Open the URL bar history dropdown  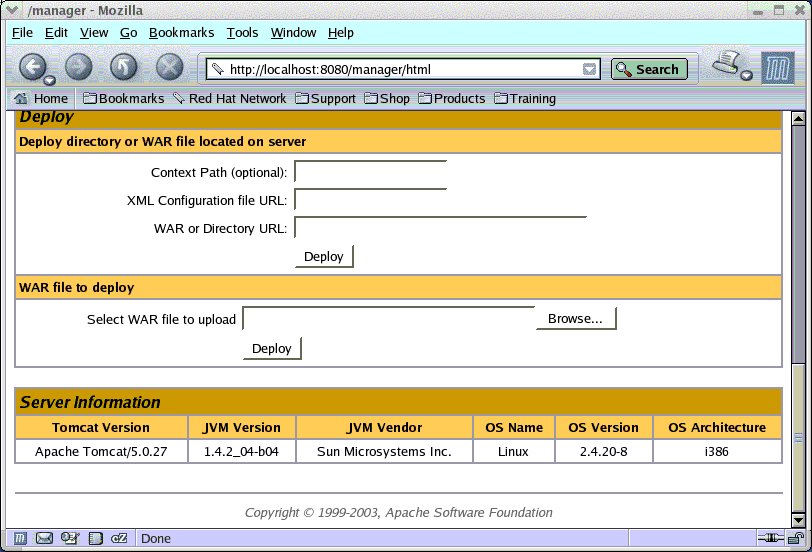pyautogui.click(x=589, y=69)
